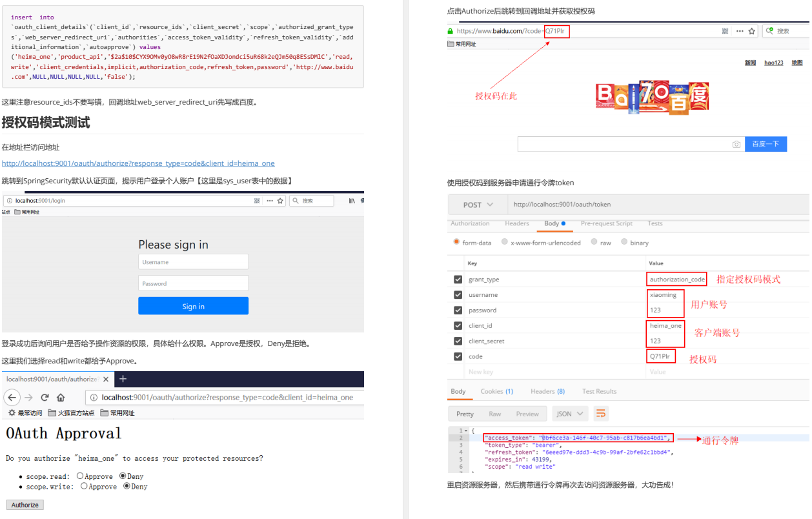Image resolution: width=812 pixels, height=519 pixels.
Task: Uncheck the password parameter row
Action: tap(458, 310)
